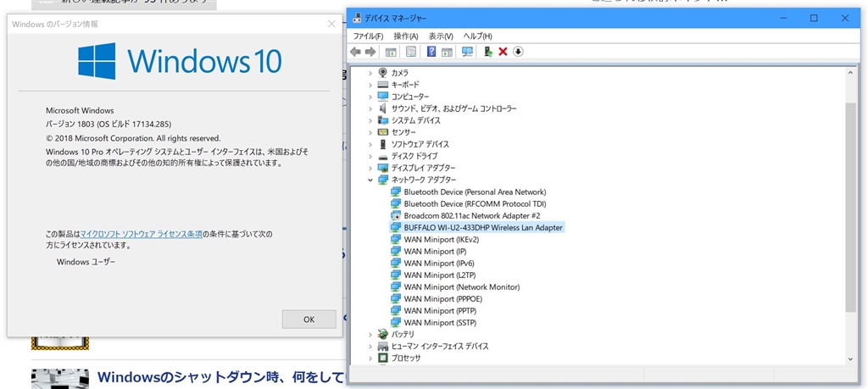Viewport: 868px width, 389px height.
Task: Expand the カメラ node
Action: (370, 73)
